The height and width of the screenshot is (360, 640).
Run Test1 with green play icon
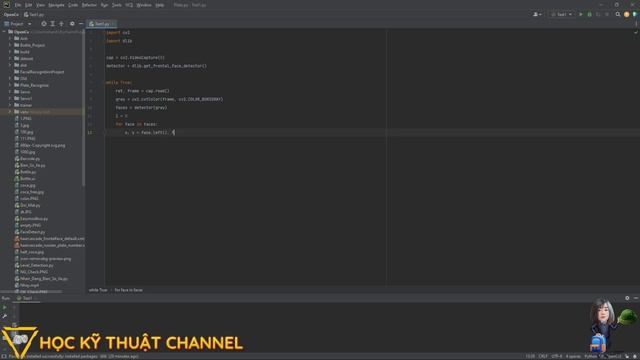coord(581,14)
